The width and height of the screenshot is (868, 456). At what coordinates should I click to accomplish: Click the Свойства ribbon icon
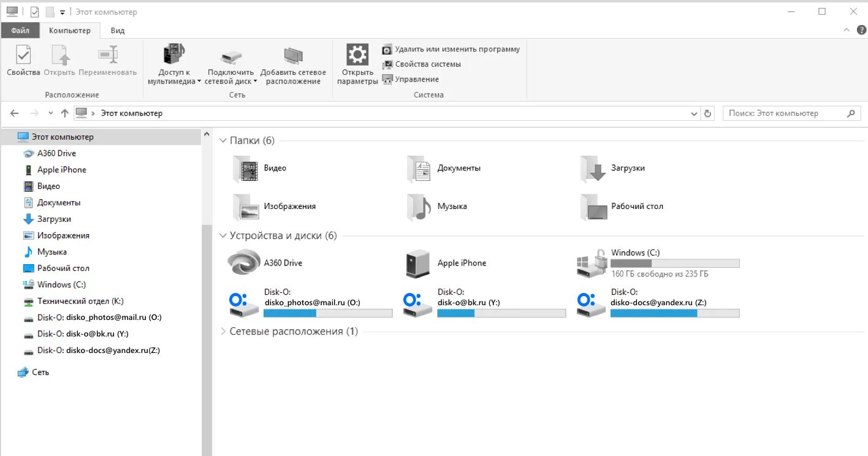pos(23,55)
